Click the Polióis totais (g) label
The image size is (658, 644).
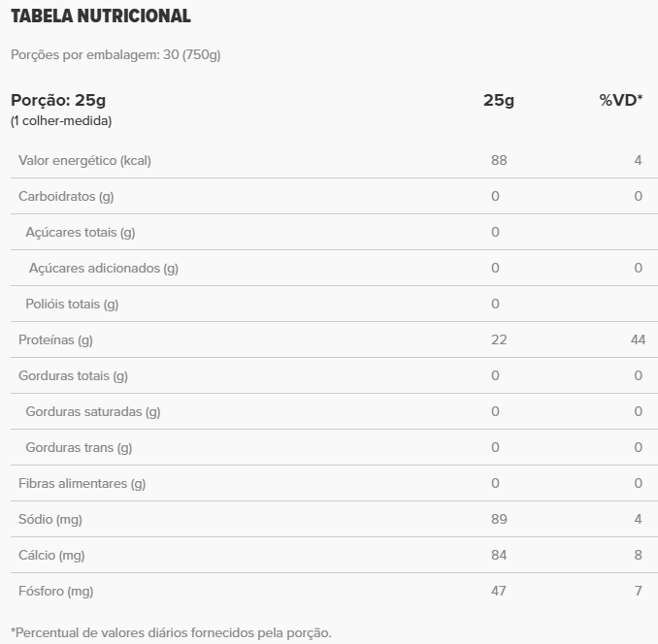point(72,304)
